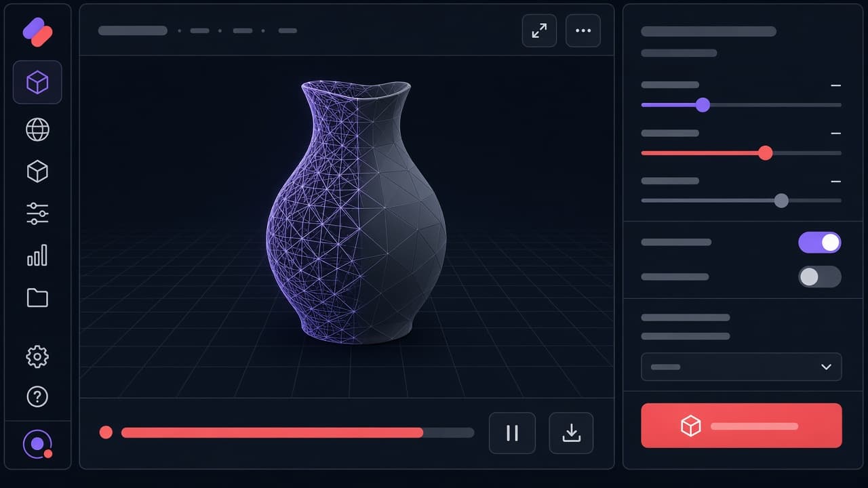Open the settings gear icon
The image size is (868, 488).
coord(37,357)
